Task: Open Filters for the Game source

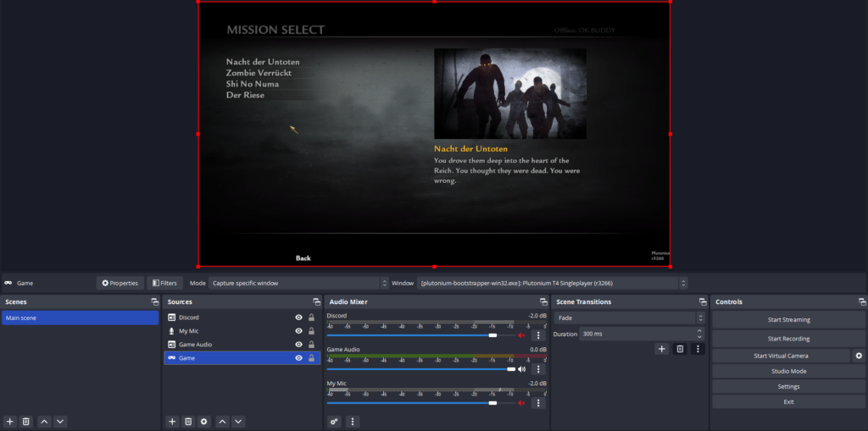Action: (165, 284)
